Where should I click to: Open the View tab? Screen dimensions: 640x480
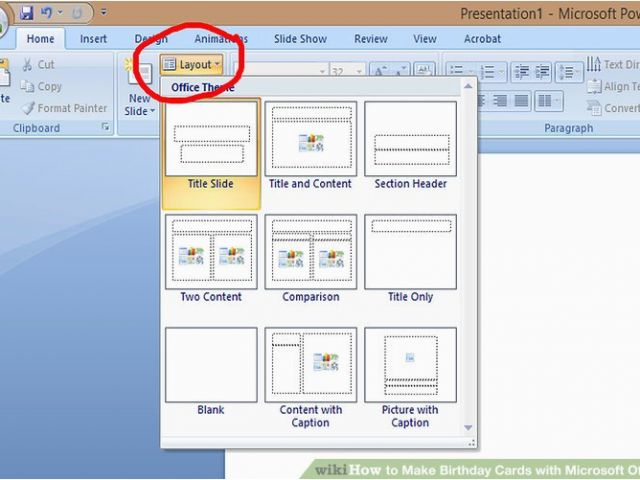click(424, 39)
